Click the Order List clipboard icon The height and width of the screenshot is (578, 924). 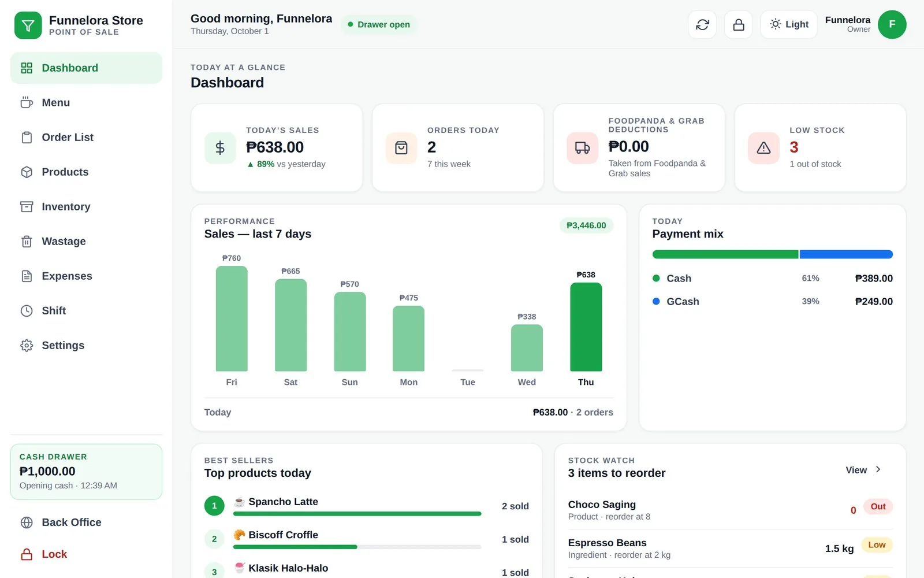click(27, 137)
